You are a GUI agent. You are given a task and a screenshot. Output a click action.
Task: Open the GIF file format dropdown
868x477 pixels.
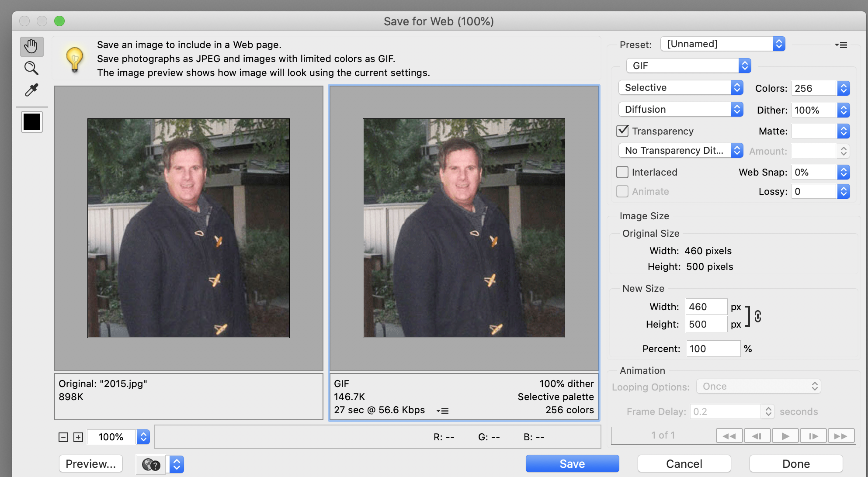[688, 66]
